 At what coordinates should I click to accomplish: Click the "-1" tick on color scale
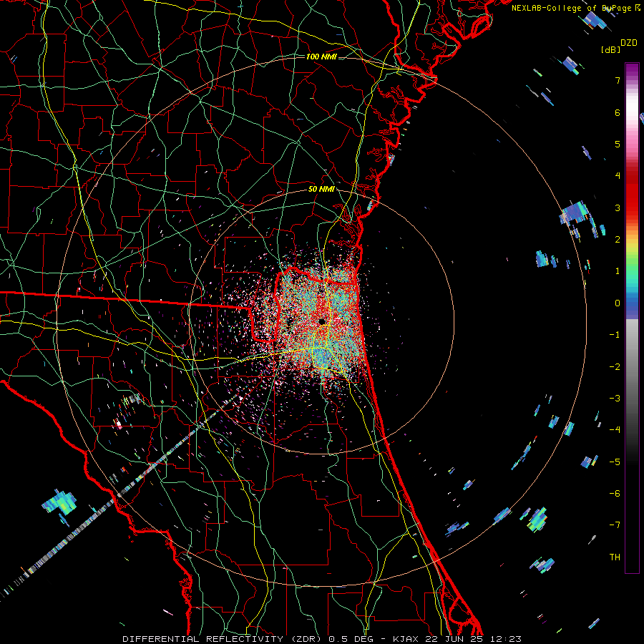[x=615, y=335]
